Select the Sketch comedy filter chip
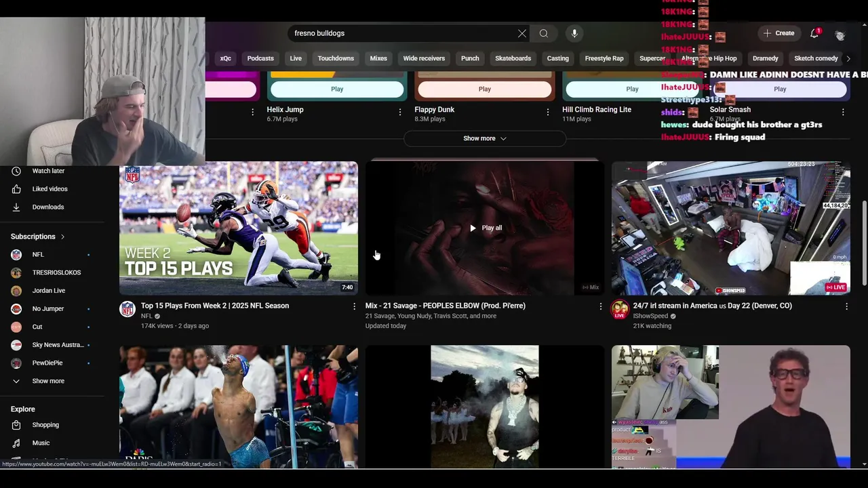Screen dimensions: 868x488 pos(816,58)
